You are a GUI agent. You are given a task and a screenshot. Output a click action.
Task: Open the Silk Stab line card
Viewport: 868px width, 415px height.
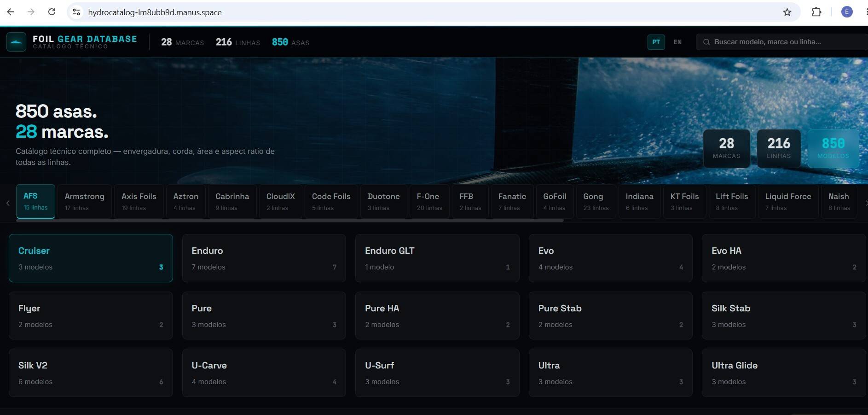coord(784,316)
